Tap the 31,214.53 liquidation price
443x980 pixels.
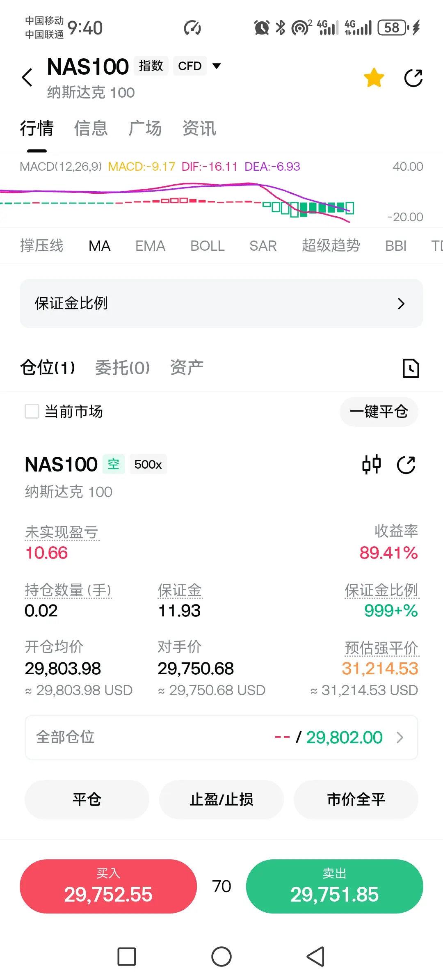[380, 669]
